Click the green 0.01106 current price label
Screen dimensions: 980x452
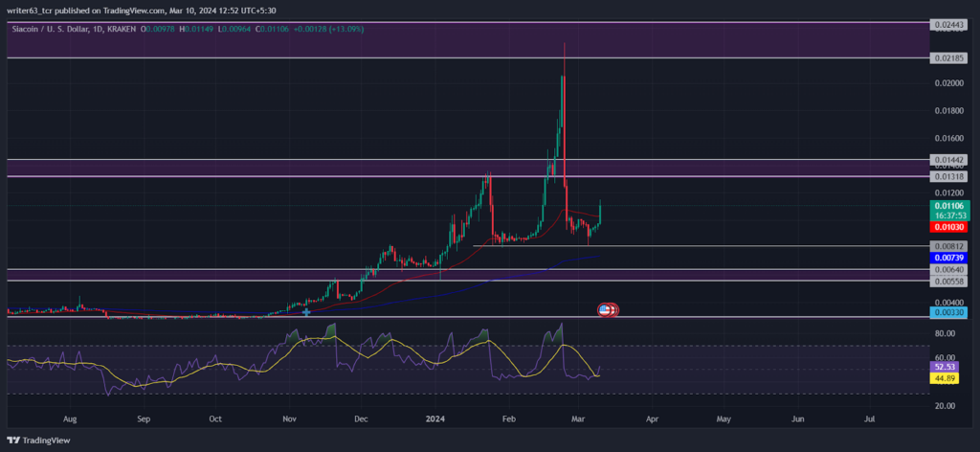pyautogui.click(x=948, y=210)
